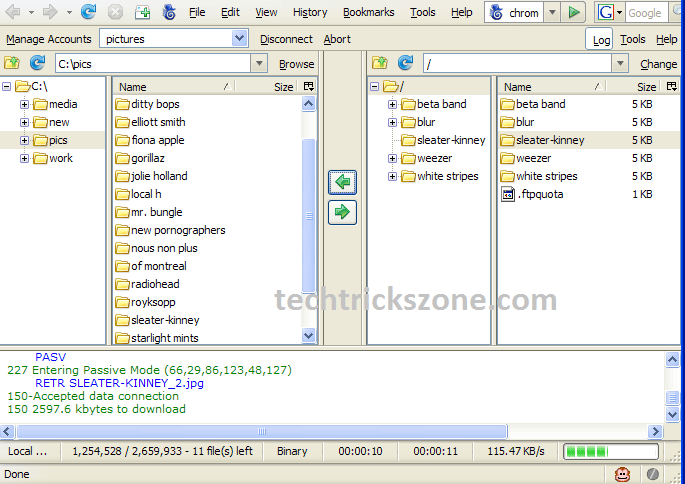Refresh the local C:\pics directory listing

[37, 63]
